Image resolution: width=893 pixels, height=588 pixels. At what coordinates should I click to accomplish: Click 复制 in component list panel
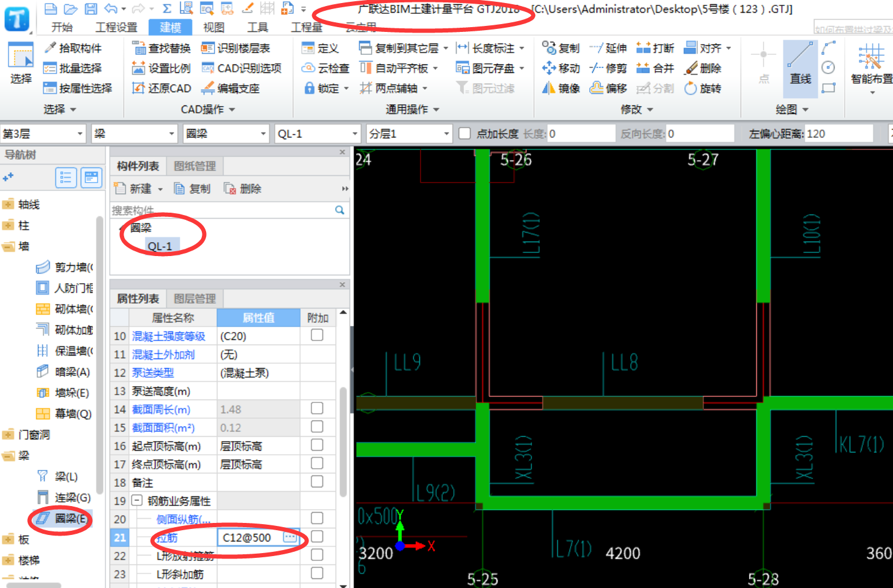click(193, 189)
